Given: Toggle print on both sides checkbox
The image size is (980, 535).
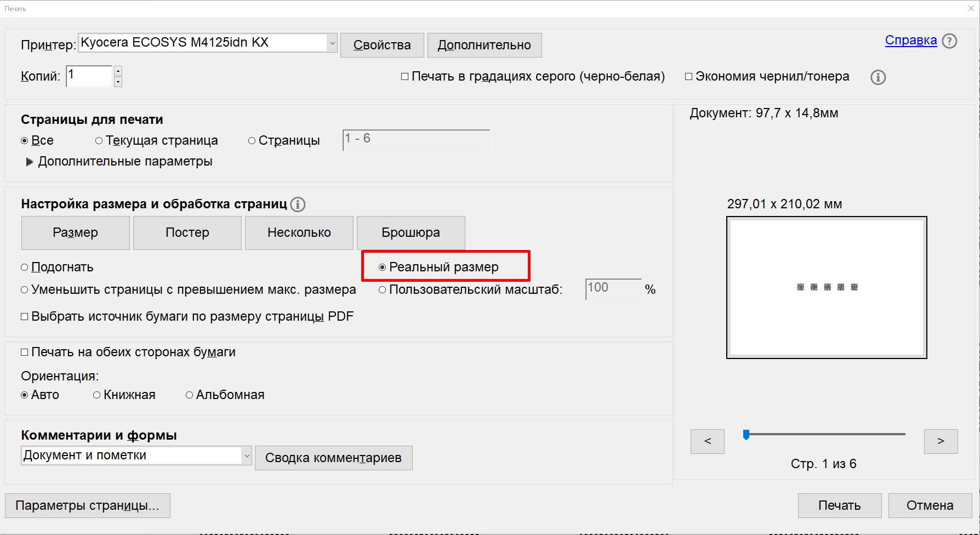Looking at the screenshot, I should [x=25, y=352].
